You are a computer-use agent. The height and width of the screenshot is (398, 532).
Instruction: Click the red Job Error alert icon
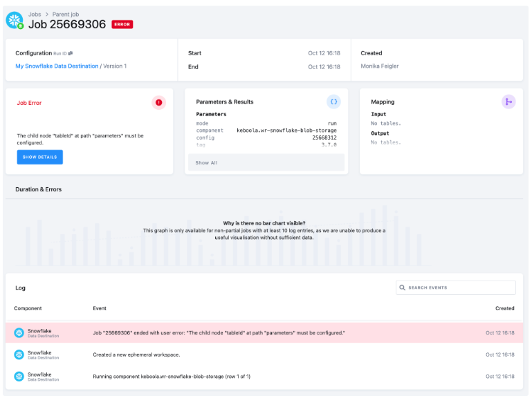pyautogui.click(x=158, y=102)
